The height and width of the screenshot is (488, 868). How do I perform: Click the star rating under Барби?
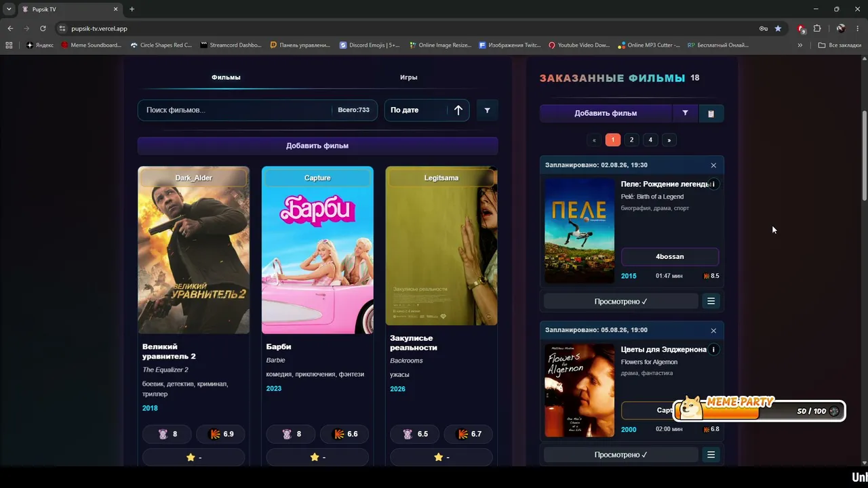click(x=318, y=457)
